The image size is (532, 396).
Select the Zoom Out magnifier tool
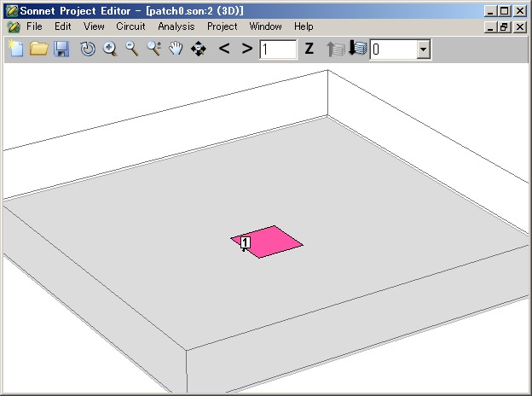pos(132,49)
